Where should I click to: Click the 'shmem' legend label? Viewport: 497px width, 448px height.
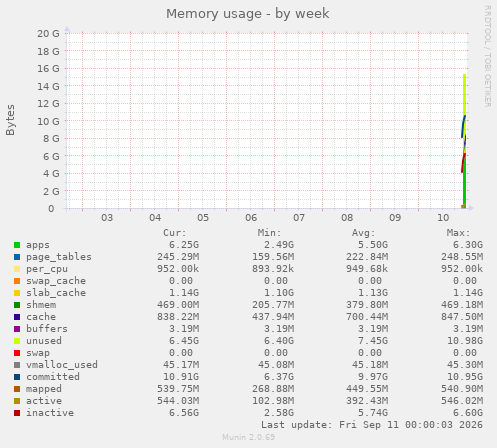[x=41, y=305]
